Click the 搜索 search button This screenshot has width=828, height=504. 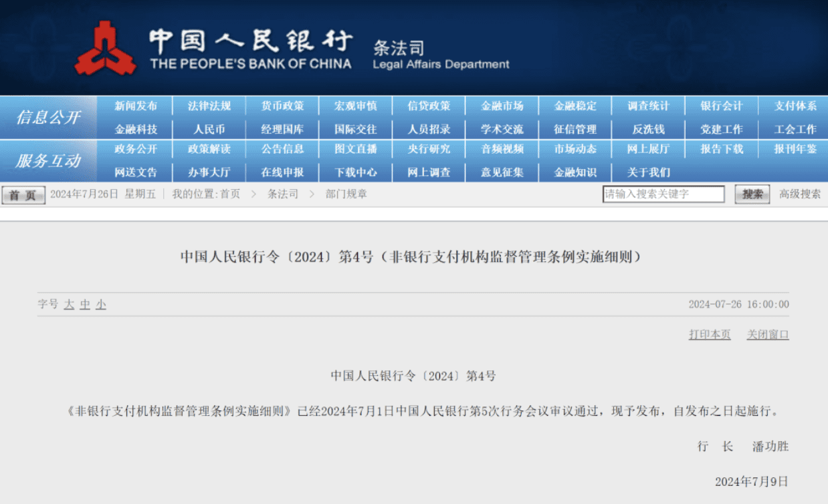(752, 195)
